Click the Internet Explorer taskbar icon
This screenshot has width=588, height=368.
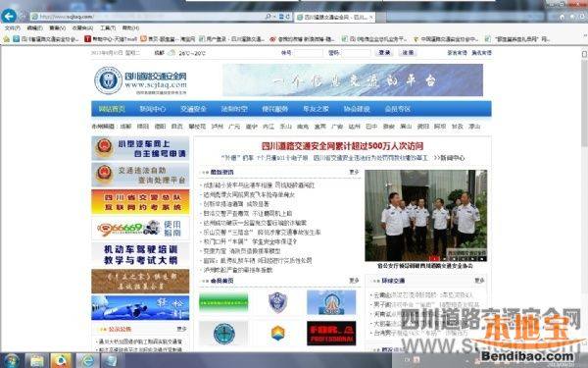pyautogui.click(x=87, y=361)
